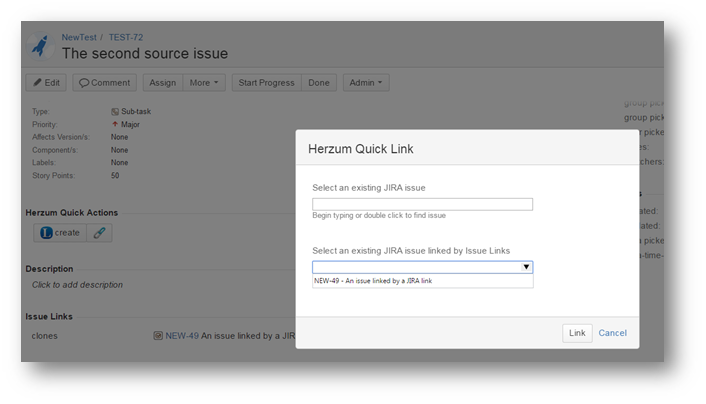
Task: Click the Assign toolbar button
Action: tap(162, 83)
